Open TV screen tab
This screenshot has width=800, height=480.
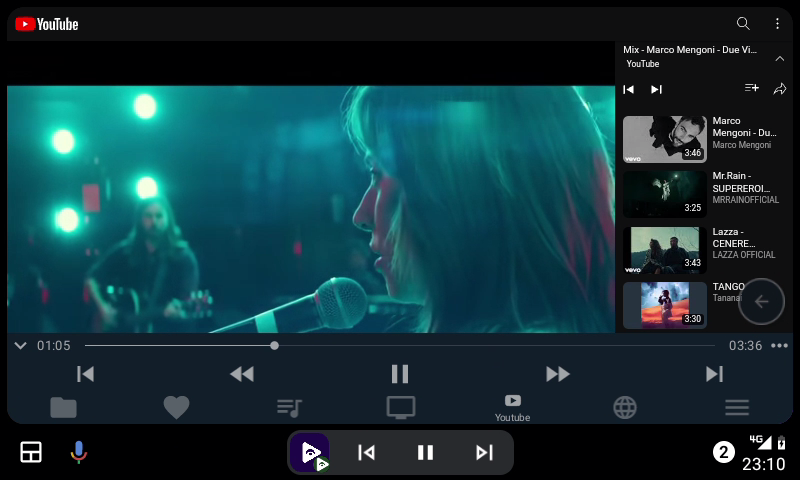tap(401, 408)
